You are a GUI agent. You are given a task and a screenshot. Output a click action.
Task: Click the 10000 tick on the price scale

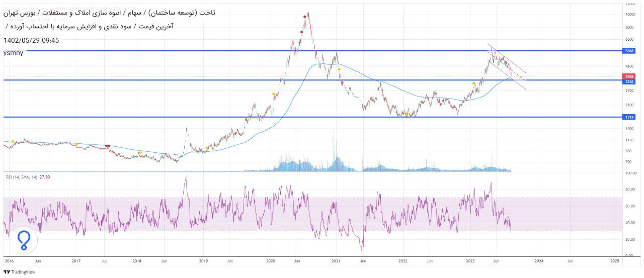click(x=630, y=15)
